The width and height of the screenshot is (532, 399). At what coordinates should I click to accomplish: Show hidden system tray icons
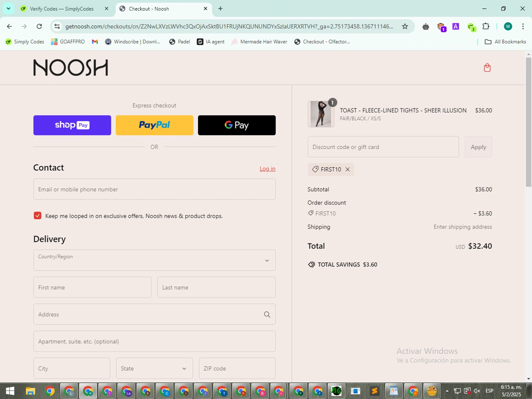[447, 391]
